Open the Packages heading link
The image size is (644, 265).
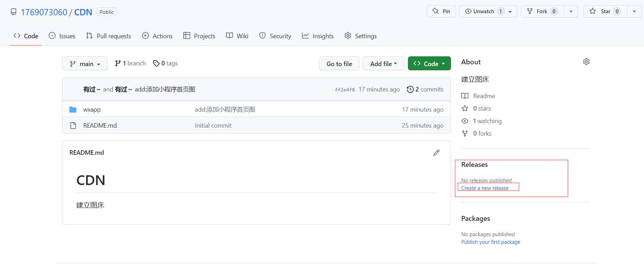click(476, 218)
